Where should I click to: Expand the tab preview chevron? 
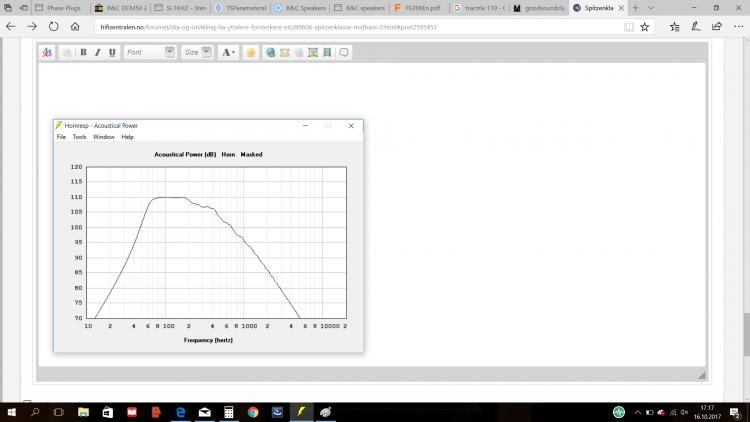click(x=651, y=8)
